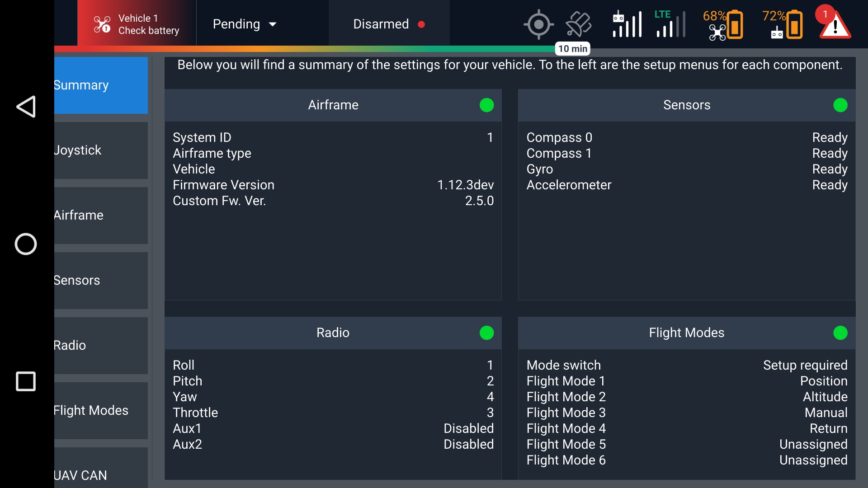Open the Sensors setup tab
The height and width of the screenshot is (488, 868).
[x=101, y=281]
